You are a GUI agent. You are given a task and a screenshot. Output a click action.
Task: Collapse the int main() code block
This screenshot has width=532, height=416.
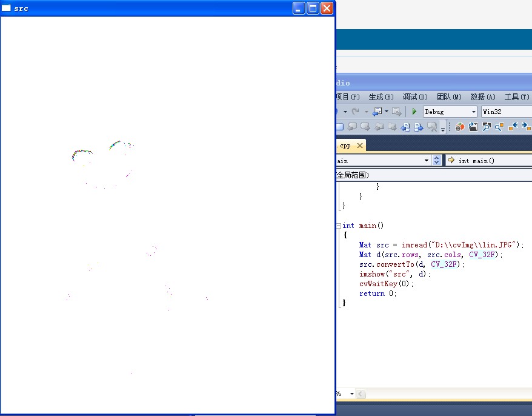(x=339, y=226)
